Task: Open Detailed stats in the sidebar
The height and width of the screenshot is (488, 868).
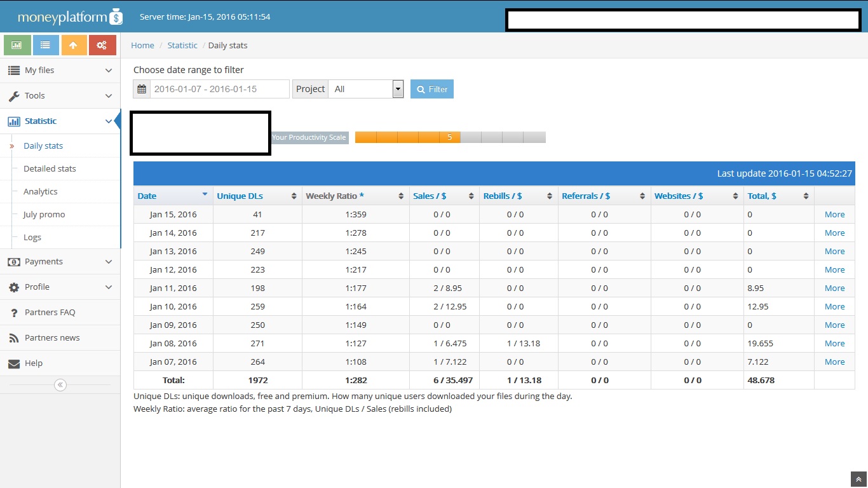Action: 50,168
